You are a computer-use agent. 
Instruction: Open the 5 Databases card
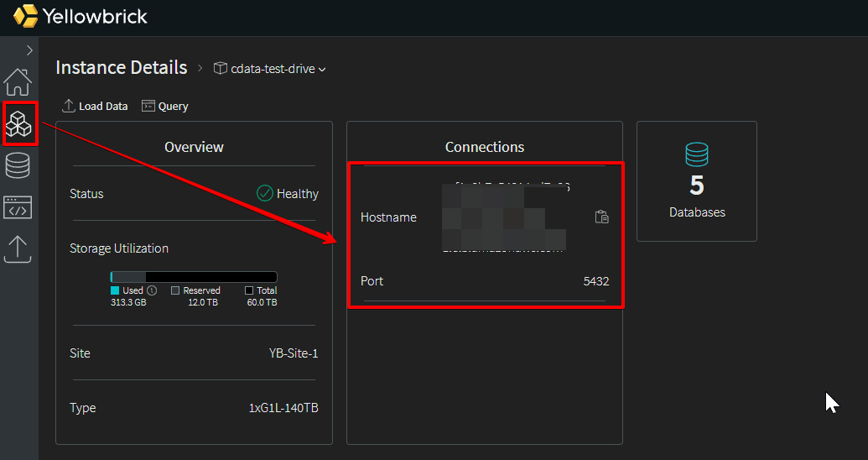pos(696,181)
